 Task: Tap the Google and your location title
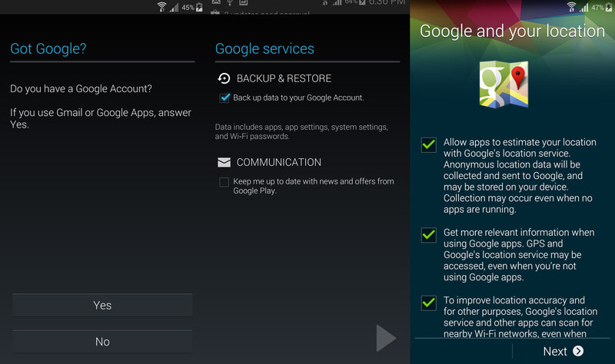pyautogui.click(x=512, y=31)
